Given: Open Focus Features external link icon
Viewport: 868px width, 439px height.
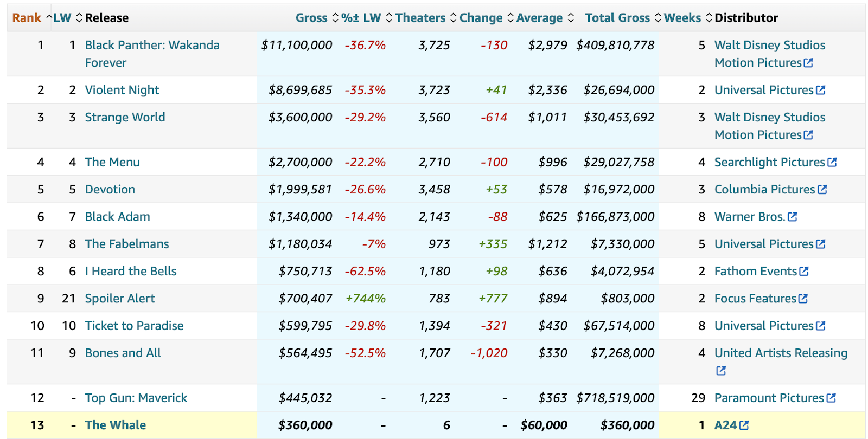Looking at the screenshot, I should [x=803, y=299].
